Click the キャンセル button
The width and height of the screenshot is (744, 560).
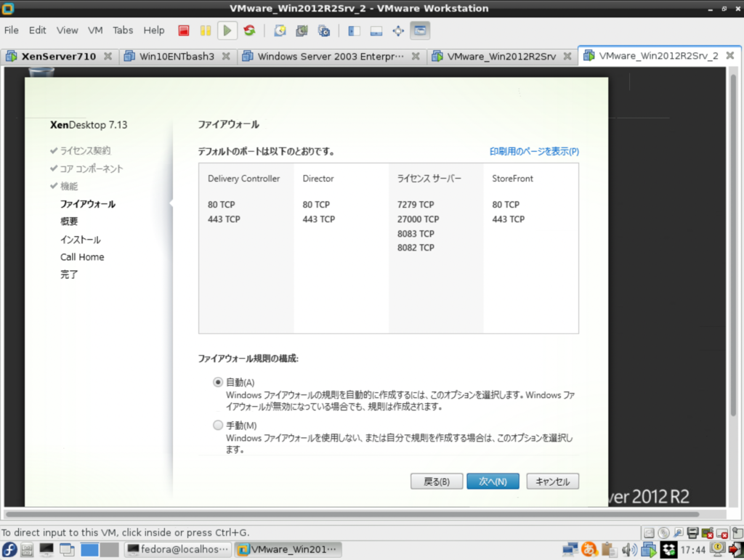[552, 482]
